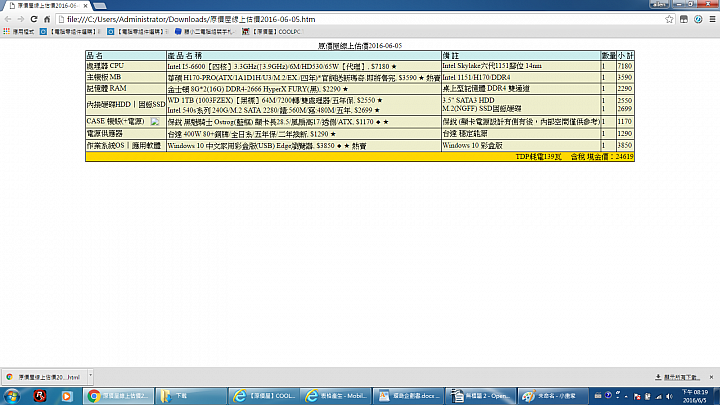Switch to the OpenOffice taskbar window
The image size is (720, 405).
(x=481, y=396)
